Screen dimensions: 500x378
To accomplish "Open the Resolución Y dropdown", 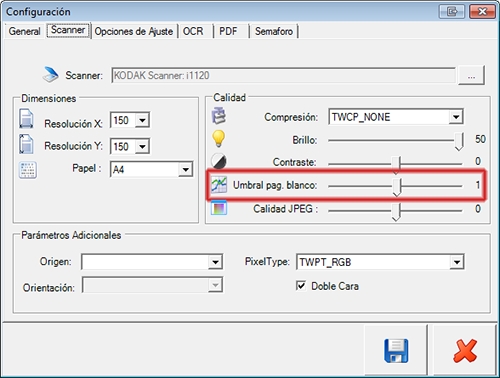I will [x=142, y=146].
